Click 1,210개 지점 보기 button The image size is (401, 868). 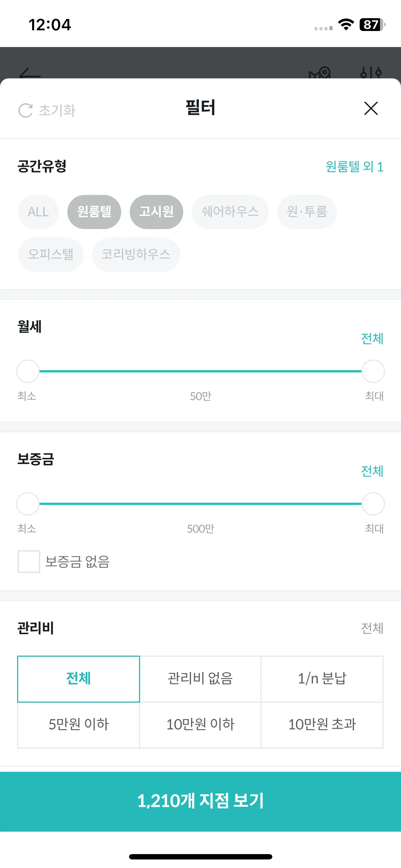coord(200,801)
